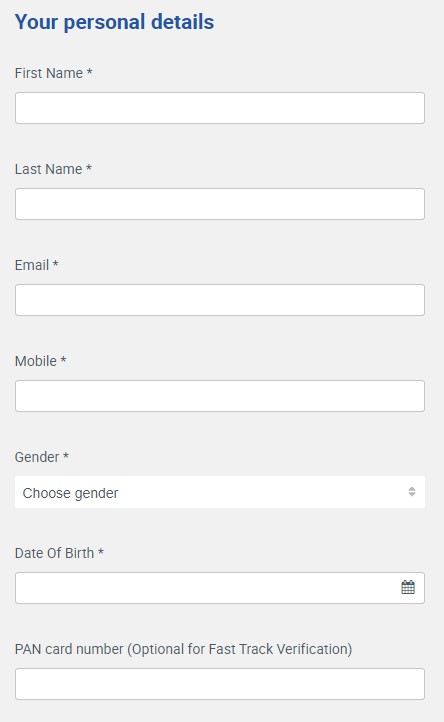Click the PAN card number optional label
The image size is (444, 722).
tap(183, 649)
